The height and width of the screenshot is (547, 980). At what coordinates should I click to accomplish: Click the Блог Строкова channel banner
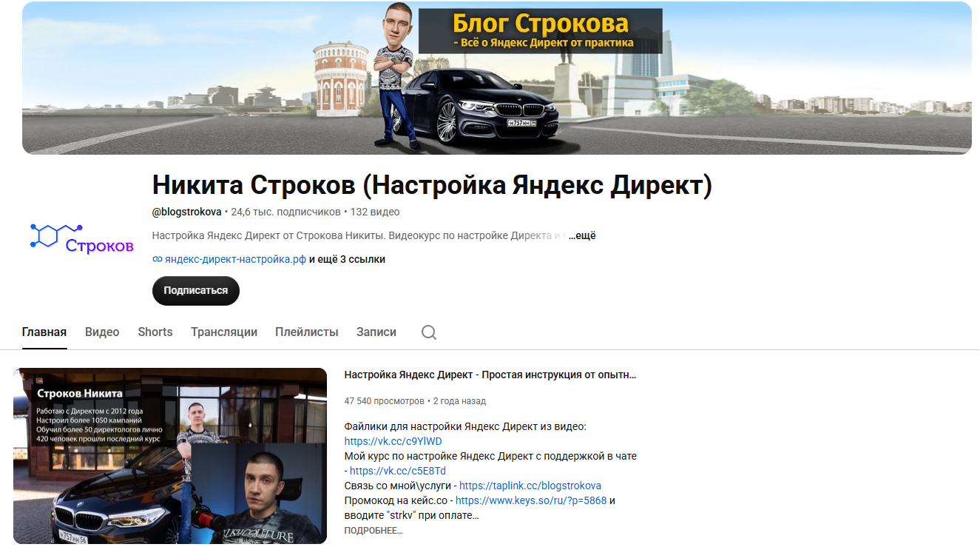(x=497, y=78)
